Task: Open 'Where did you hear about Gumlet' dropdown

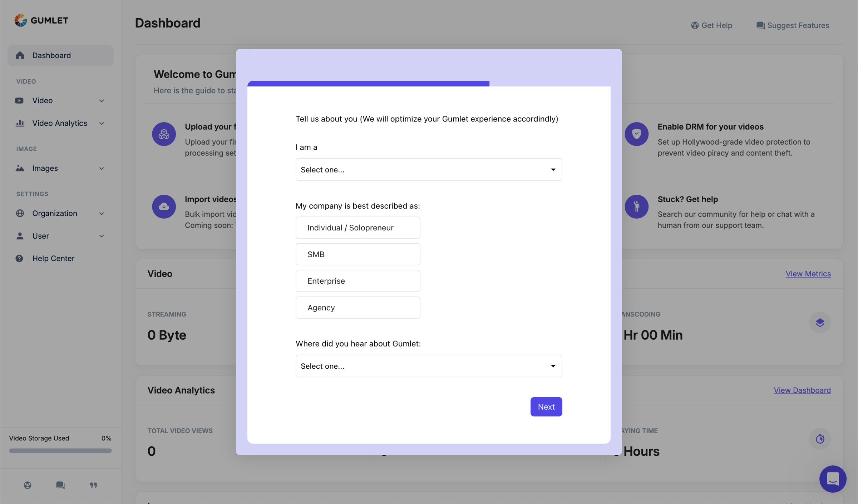Action: click(429, 366)
